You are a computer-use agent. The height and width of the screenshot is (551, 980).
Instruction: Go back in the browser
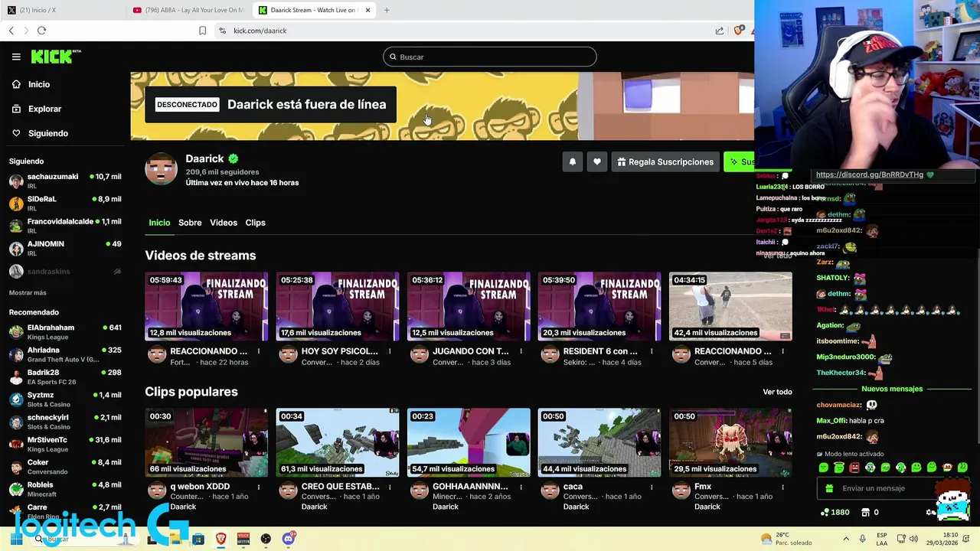tap(11, 31)
